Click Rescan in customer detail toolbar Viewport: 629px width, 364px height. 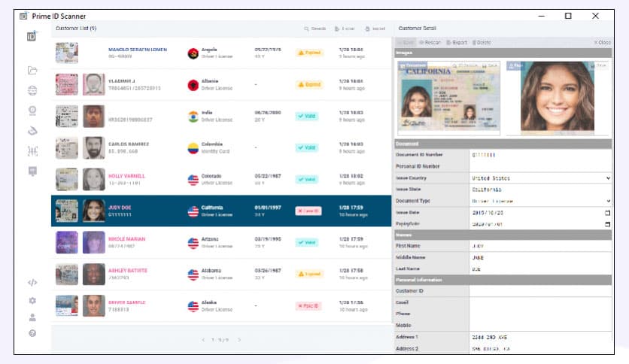click(x=431, y=43)
